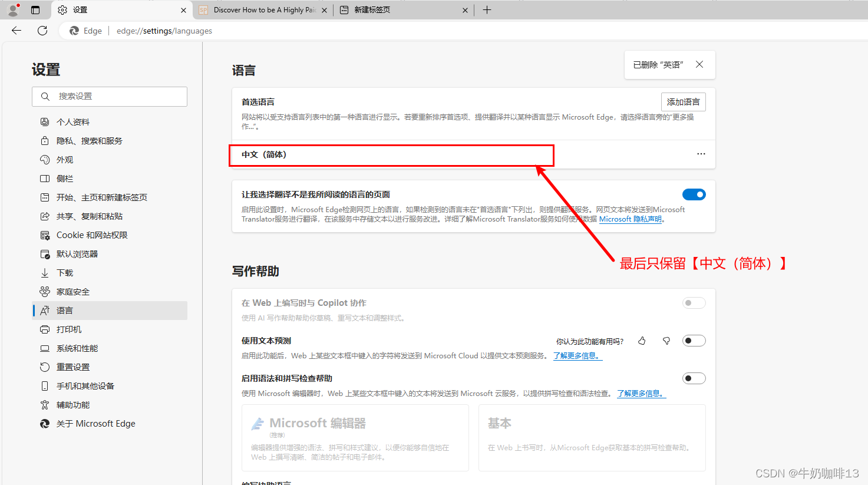868x485 pixels.
Task: Close the 设置 tab
Action: (x=183, y=10)
